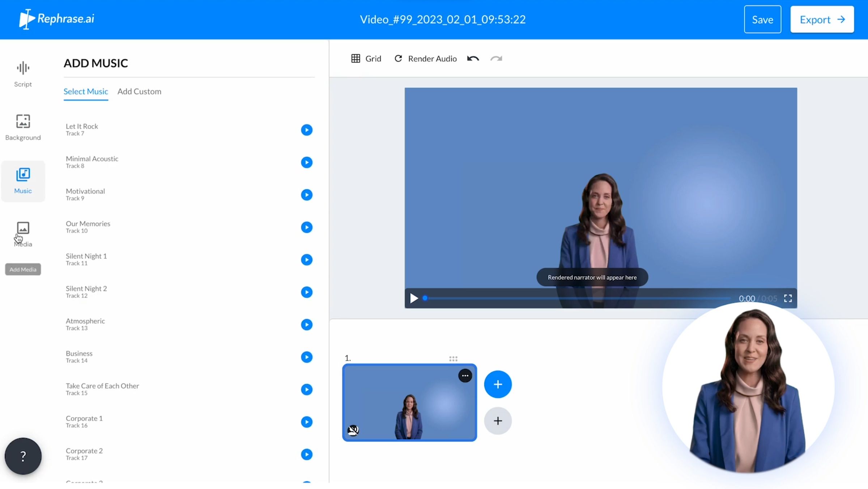Unmute audio on scene 1
This screenshot has height=489, width=868.
pyautogui.click(x=353, y=430)
